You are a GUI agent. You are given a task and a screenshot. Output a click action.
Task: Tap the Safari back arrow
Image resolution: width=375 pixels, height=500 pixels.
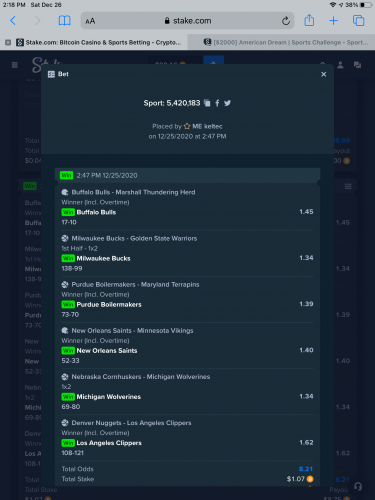[13, 21]
